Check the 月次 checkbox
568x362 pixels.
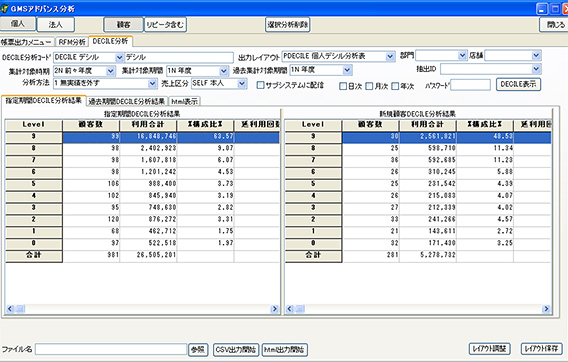369,86
